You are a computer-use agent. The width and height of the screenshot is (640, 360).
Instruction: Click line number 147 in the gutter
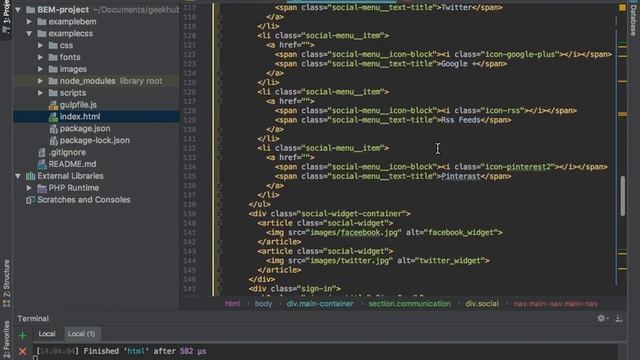click(x=190, y=289)
